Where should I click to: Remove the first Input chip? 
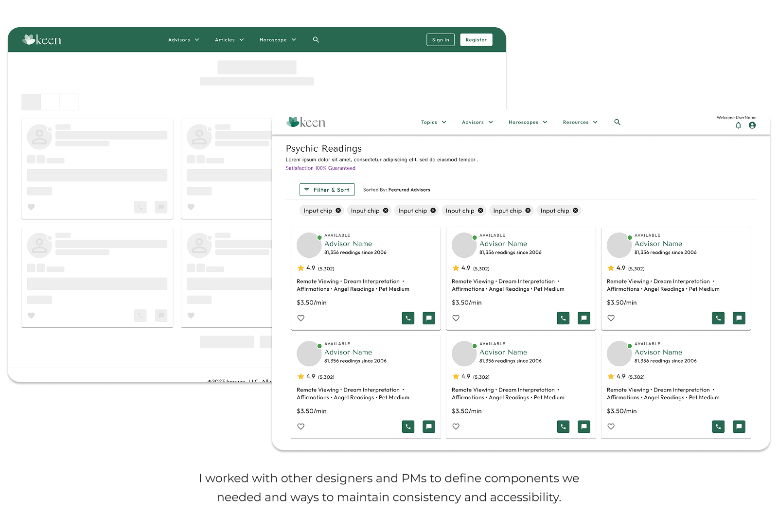pos(338,211)
